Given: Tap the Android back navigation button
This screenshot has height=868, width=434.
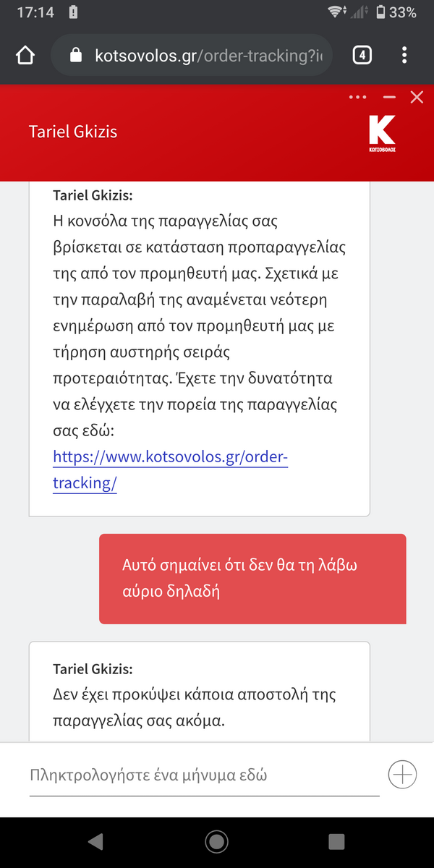Looking at the screenshot, I should [x=95, y=841].
